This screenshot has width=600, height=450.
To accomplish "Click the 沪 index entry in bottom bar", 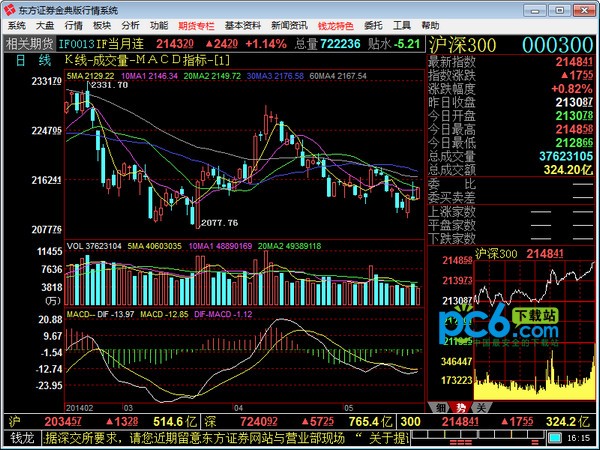I will [x=103, y=422].
